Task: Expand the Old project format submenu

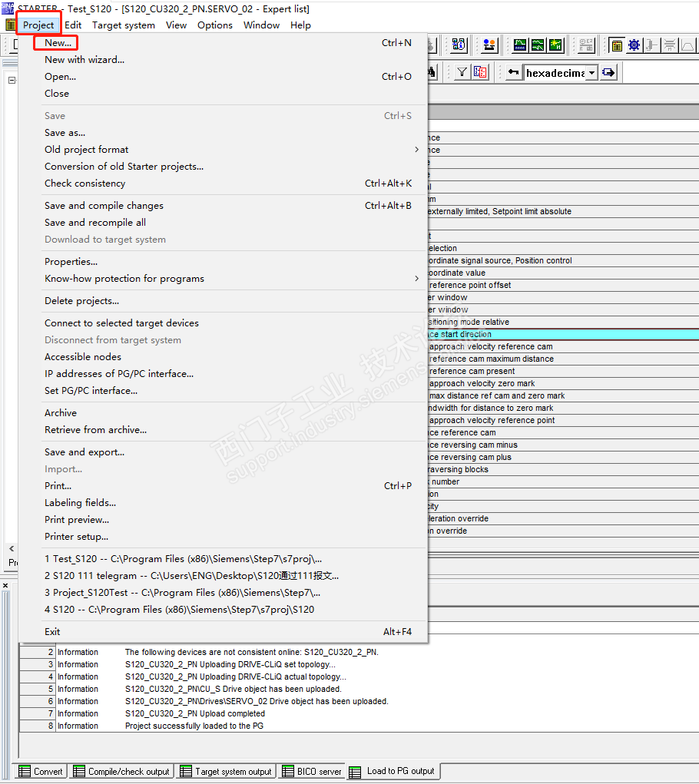Action: (x=416, y=150)
